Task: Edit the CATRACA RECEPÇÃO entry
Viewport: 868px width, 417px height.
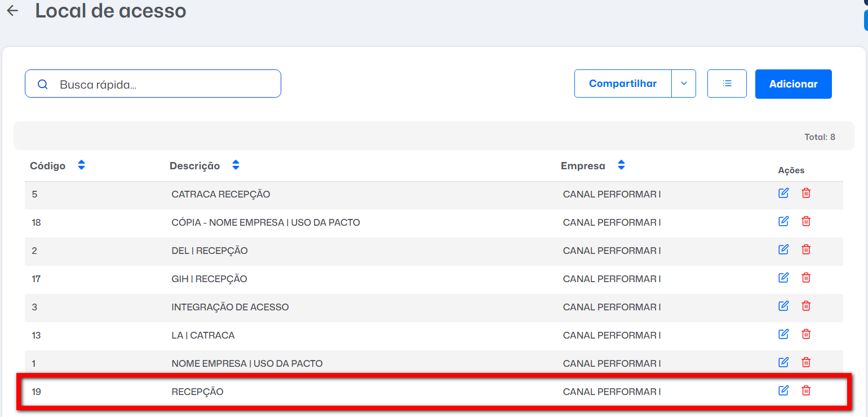Action: tap(783, 193)
